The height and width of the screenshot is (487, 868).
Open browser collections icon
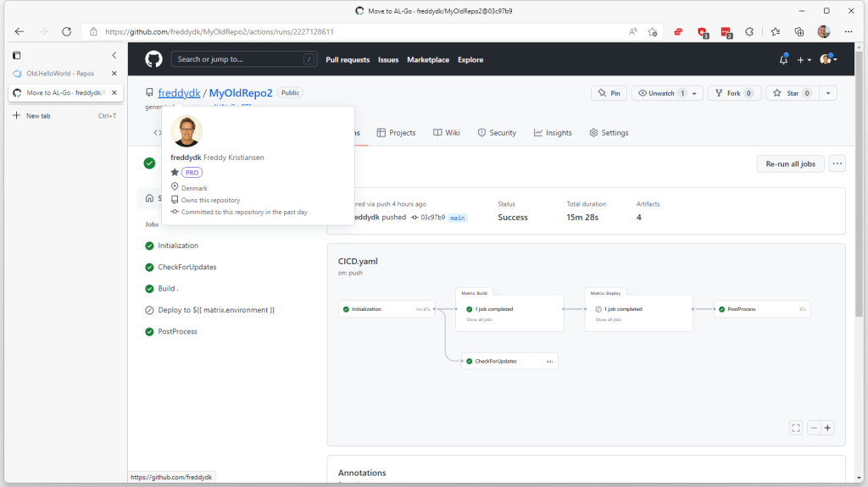click(798, 31)
